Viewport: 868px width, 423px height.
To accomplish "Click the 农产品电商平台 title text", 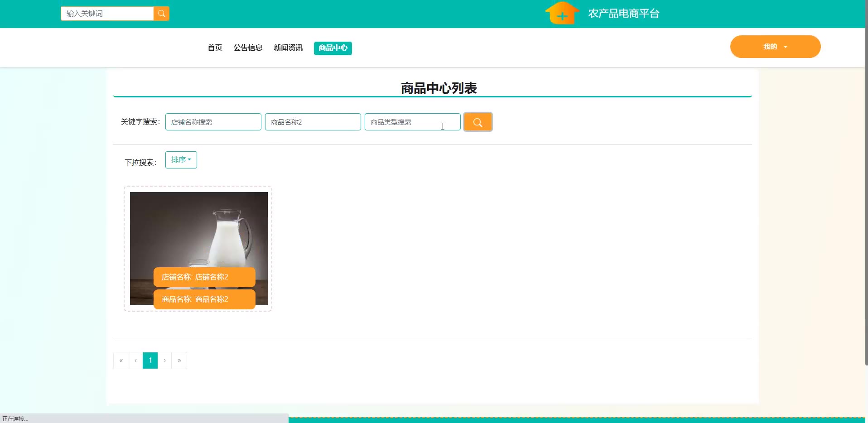I will coord(624,14).
